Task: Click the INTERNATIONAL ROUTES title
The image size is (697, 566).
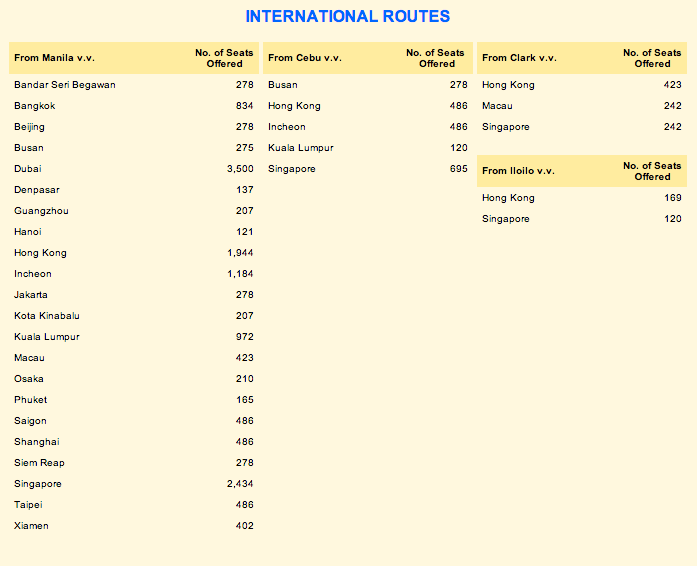Action: [x=348, y=16]
